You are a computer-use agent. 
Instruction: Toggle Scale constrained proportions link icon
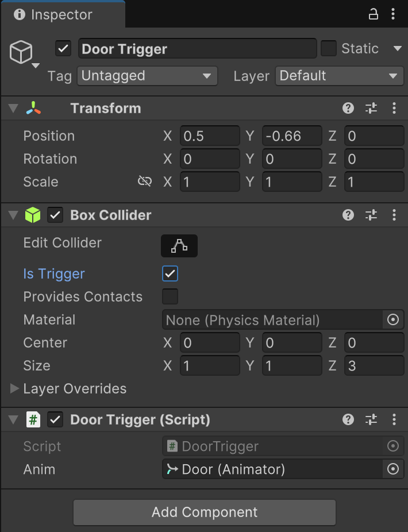pos(145,182)
